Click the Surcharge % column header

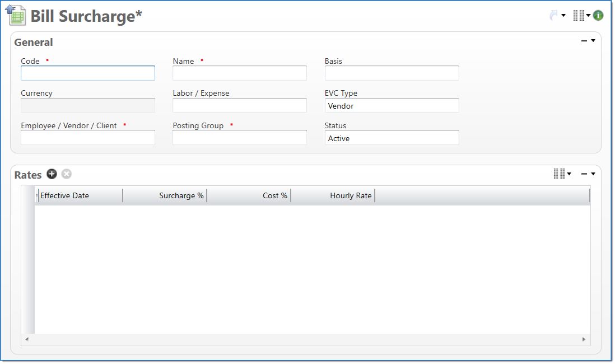click(165, 195)
